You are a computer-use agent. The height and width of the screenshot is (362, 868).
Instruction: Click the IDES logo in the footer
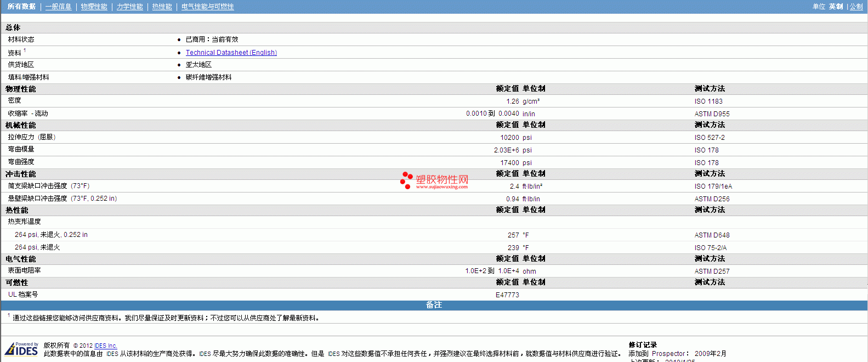[x=21, y=349]
